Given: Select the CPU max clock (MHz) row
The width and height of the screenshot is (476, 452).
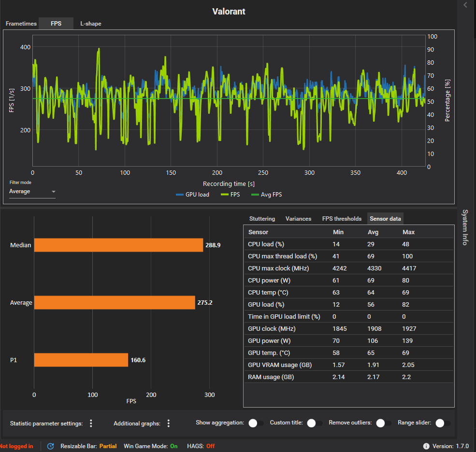Looking at the screenshot, I should click(x=349, y=268).
